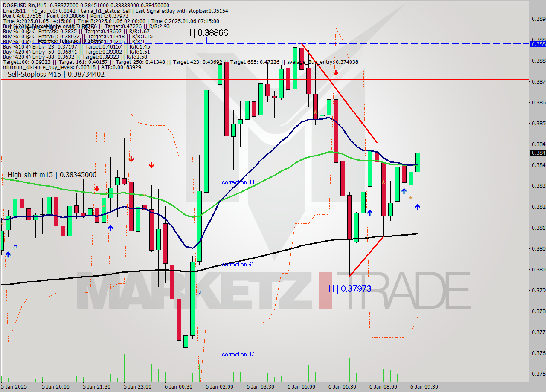Click the '6 Jan 08:00' time axis label
The image size is (546, 392).
point(383,387)
